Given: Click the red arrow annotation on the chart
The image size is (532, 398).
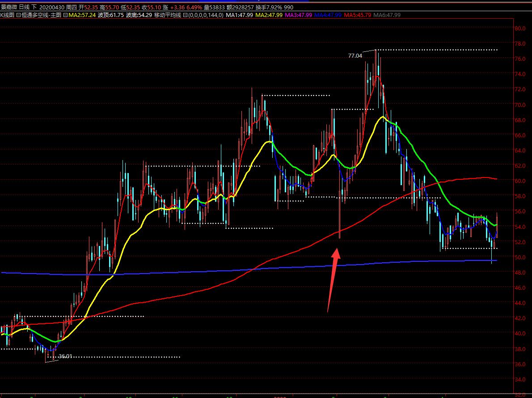Looking at the screenshot, I should pos(333,277).
